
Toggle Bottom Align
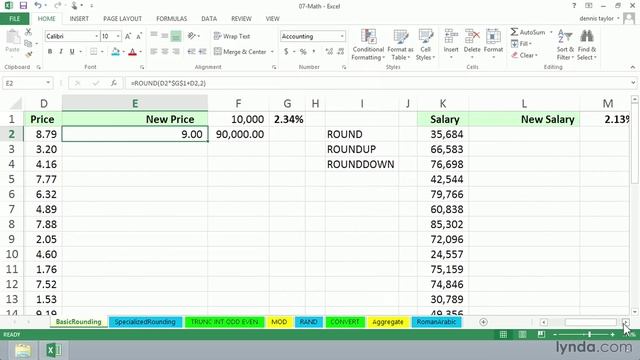pyautogui.click(x=176, y=36)
